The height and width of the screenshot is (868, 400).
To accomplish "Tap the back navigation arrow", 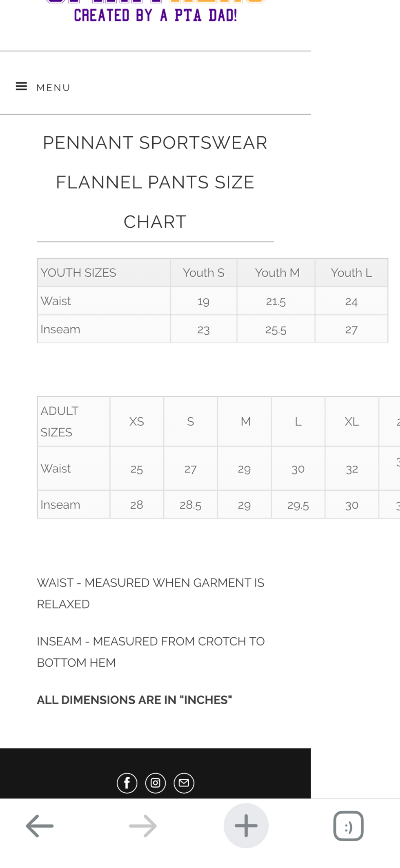I will (40, 826).
